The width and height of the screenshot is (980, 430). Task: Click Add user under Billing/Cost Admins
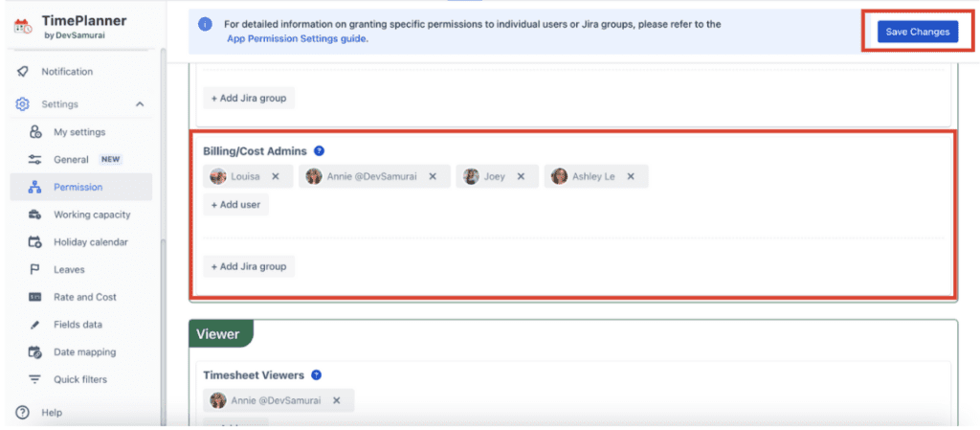235,204
